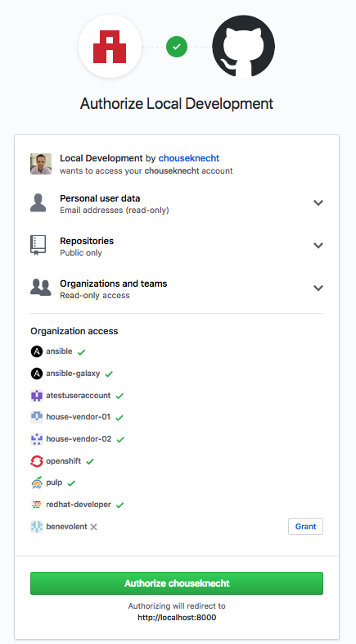
Task: Click the redhat-developer organization logo
Action: pos(37,505)
